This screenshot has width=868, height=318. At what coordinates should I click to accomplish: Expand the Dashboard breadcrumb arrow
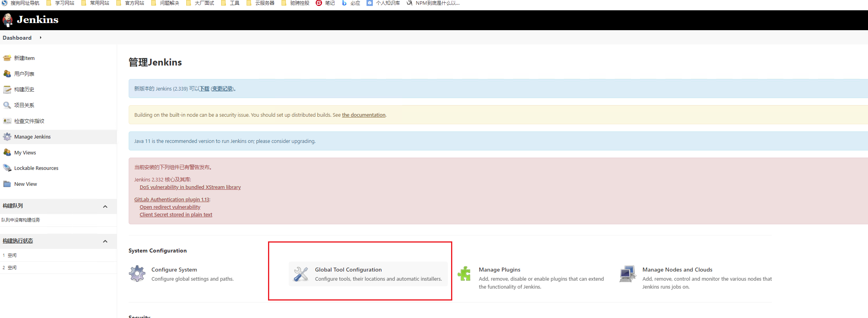point(41,38)
